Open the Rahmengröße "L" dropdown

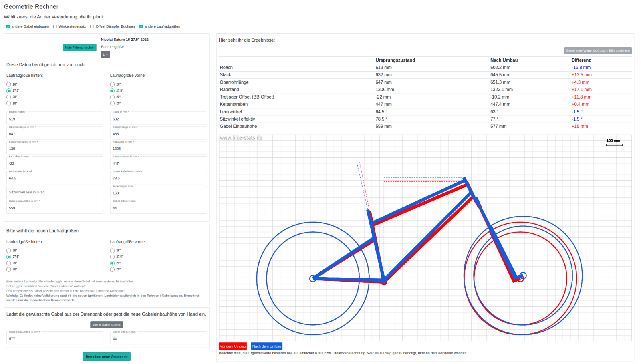[105, 55]
